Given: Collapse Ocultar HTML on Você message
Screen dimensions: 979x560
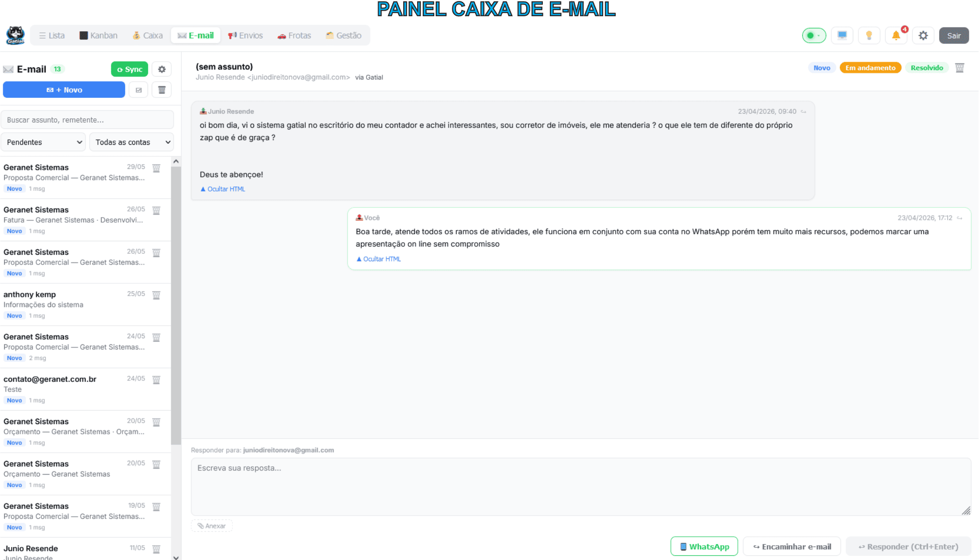Looking at the screenshot, I should [379, 259].
